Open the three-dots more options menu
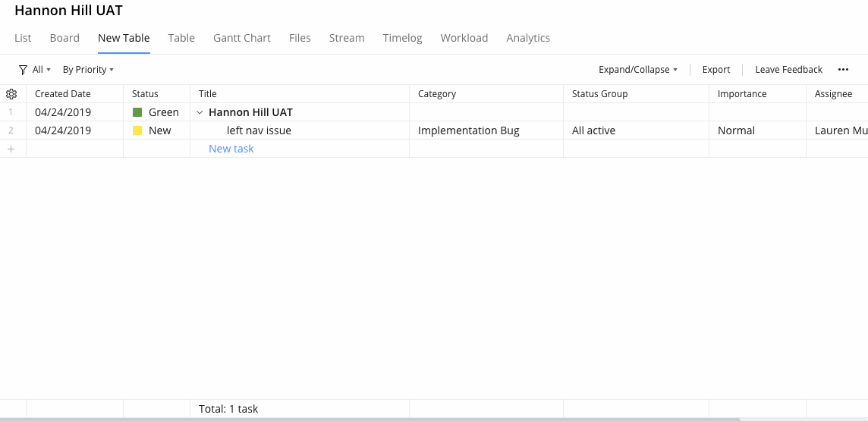Viewport: 868px width, 421px height. tap(843, 70)
